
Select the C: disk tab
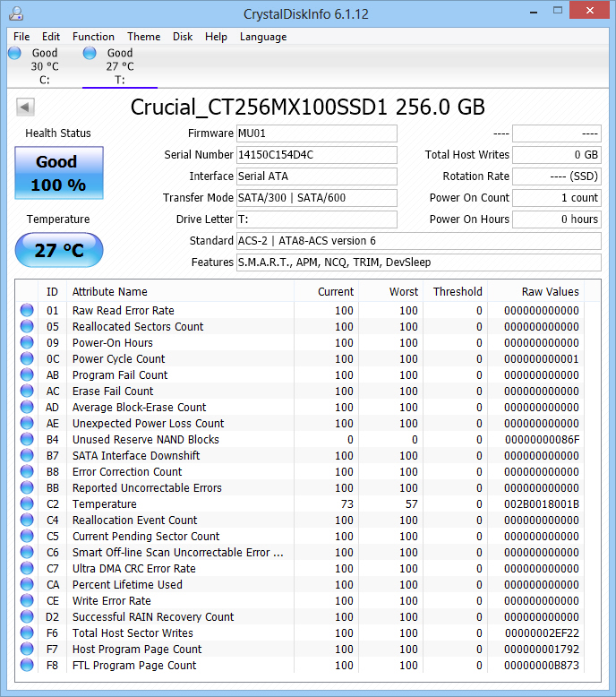[x=45, y=66]
